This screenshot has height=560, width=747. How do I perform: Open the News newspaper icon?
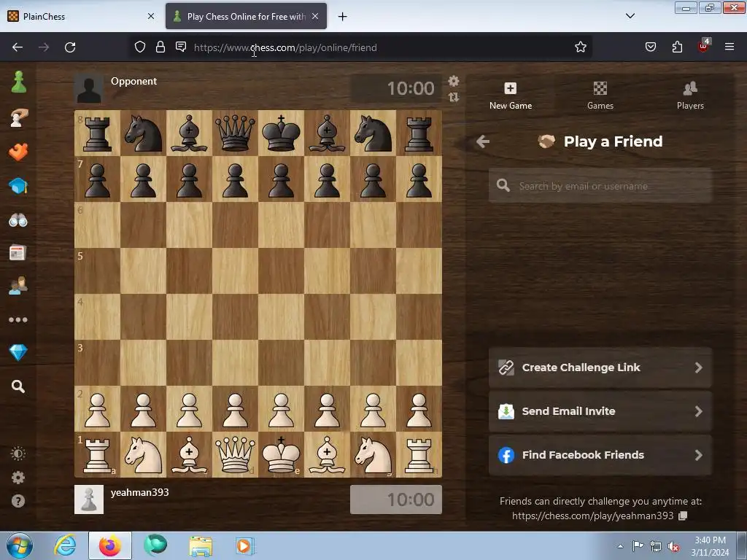pyautogui.click(x=18, y=253)
